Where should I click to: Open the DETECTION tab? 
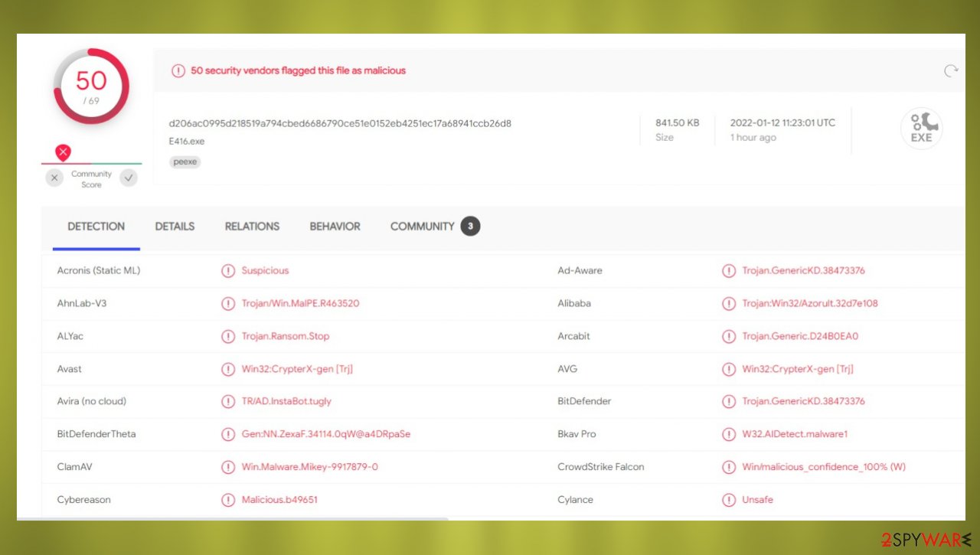(x=96, y=227)
